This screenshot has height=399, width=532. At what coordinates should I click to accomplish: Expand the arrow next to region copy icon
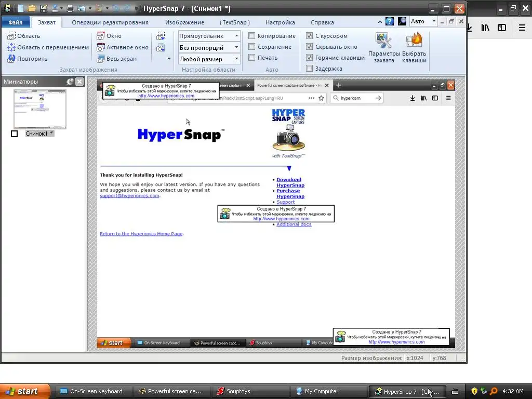[107, 8]
